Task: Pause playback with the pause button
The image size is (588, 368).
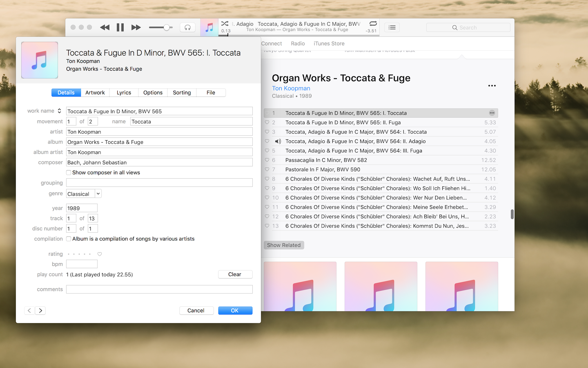Action: [x=120, y=27]
